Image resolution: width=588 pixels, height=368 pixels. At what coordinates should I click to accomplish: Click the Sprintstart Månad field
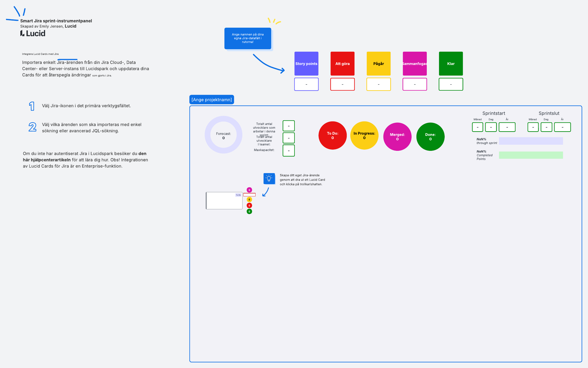click(x=478, y=127)
